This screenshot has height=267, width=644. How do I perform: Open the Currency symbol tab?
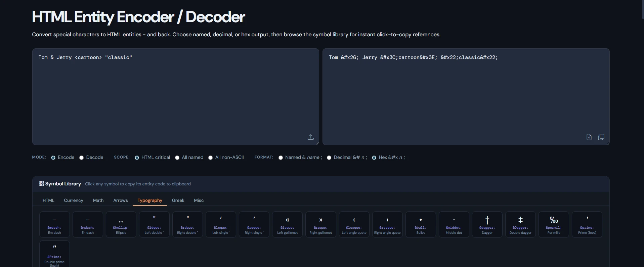pyautogui.click(x=74, y=201)
